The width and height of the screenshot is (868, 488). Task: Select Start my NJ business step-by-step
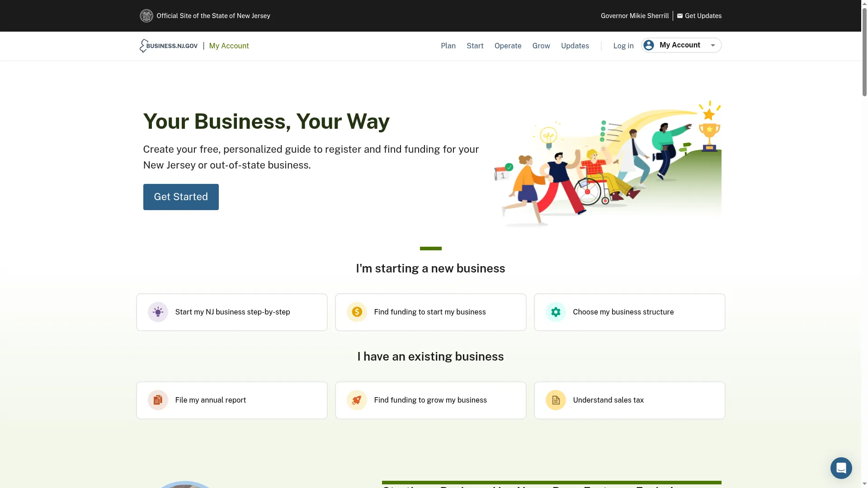click(232, 312)
